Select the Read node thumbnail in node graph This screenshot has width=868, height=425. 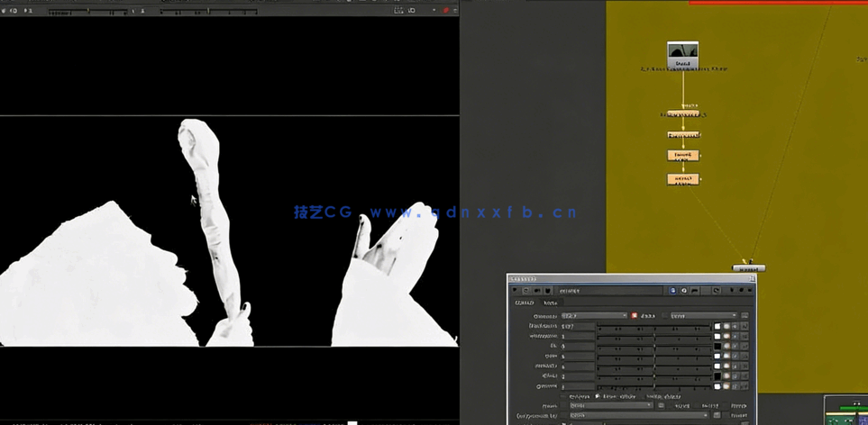click(682, 52)
